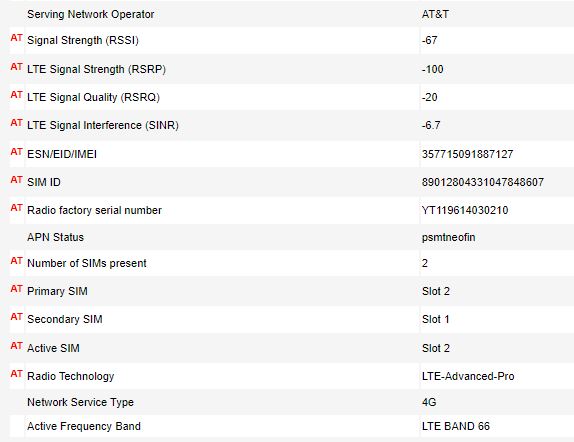Select the IMEI value 357715091887127
The image size is (574, 442).
click(467, 154)
